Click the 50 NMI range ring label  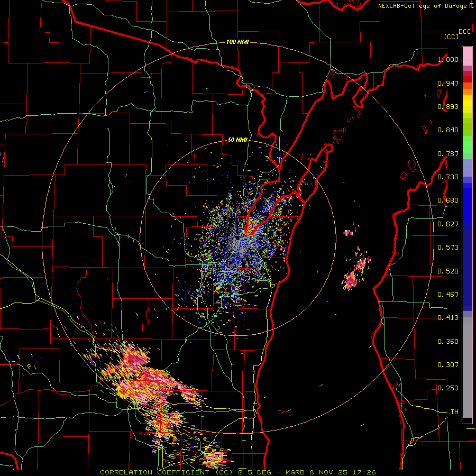[x=237, y=140]
